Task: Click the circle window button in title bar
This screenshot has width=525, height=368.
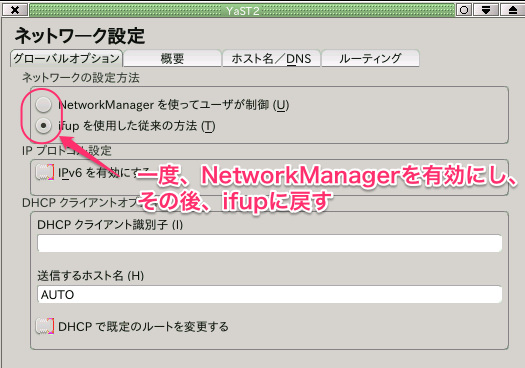Action: [464, 10]
